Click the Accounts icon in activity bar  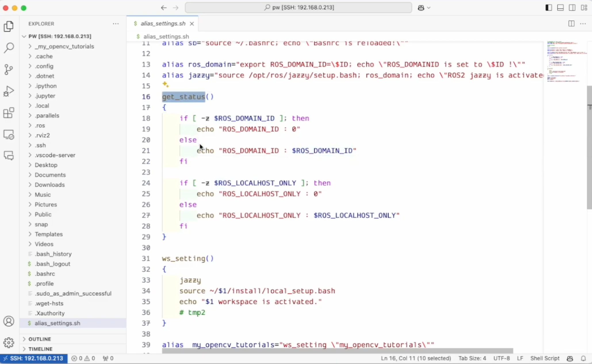coord(9,321)
